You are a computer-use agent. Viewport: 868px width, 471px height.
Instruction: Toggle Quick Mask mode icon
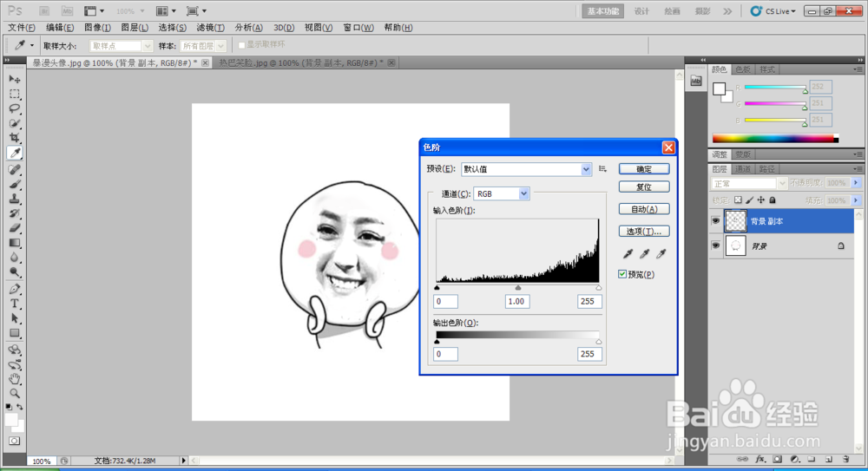point(15,442)
